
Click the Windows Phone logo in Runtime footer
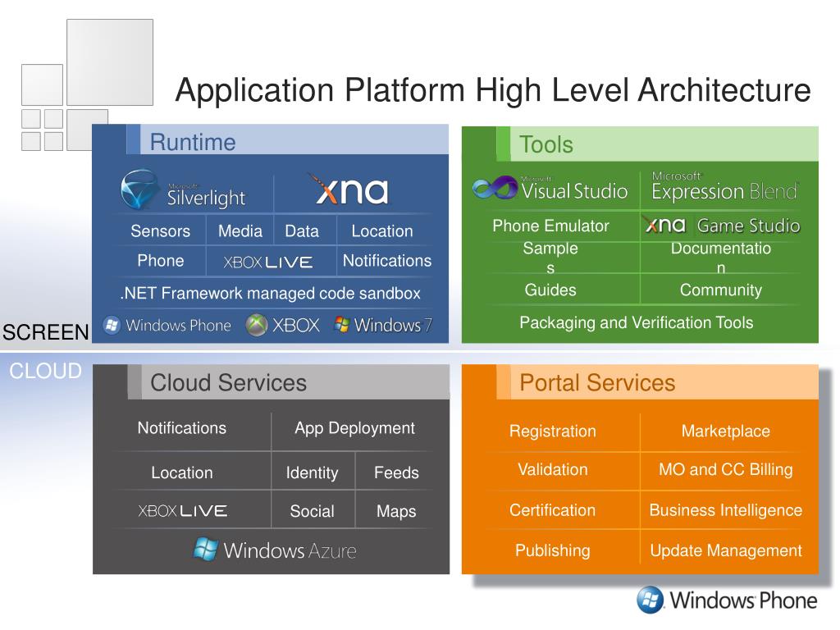[x=167, y=325]
